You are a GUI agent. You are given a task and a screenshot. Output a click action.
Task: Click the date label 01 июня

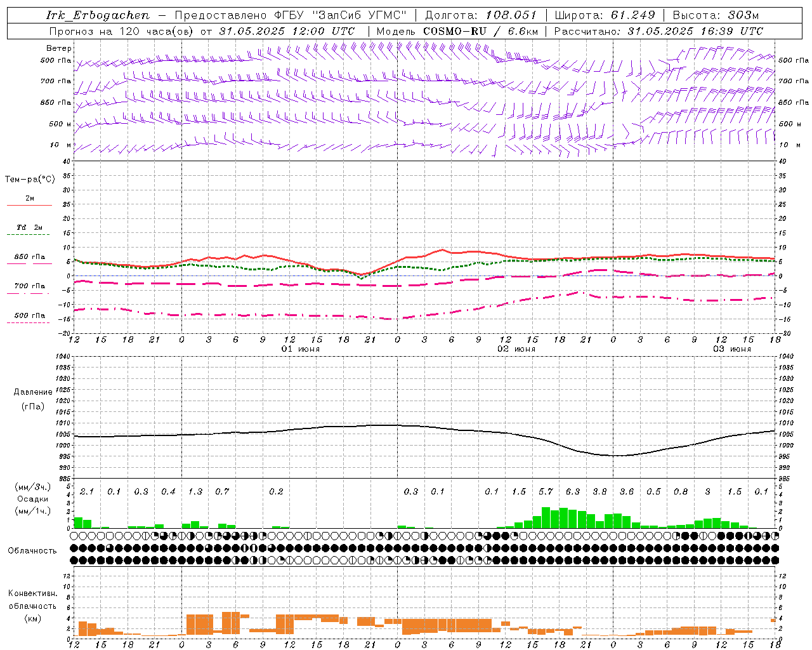point(301,349)
